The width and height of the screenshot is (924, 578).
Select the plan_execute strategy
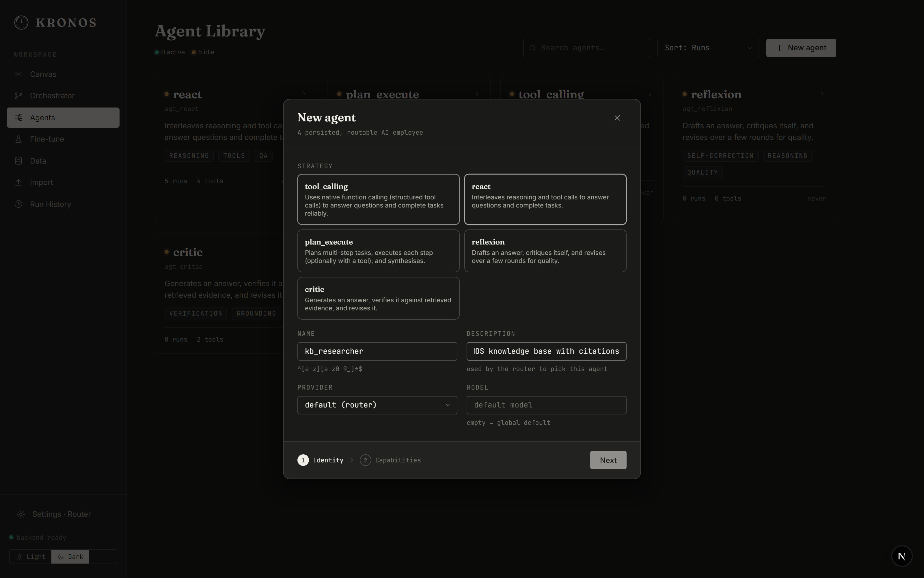click(x=378, y=251)
